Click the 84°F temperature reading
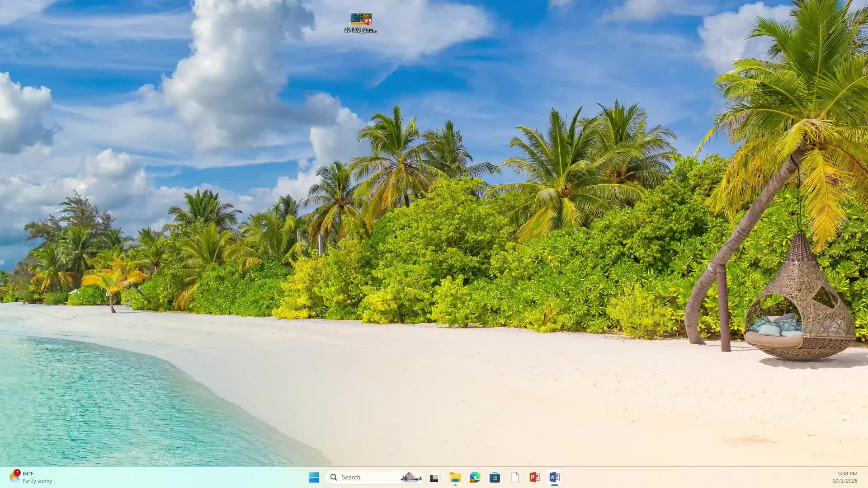 pos(28,474)
